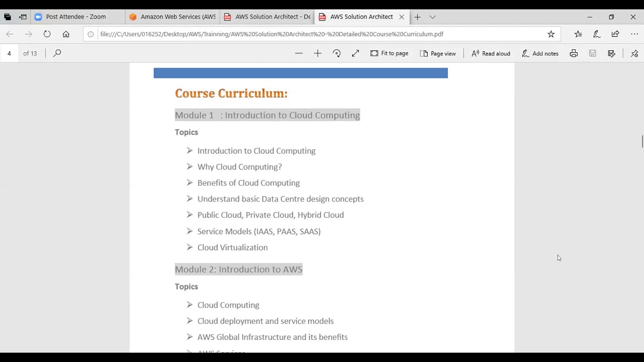Click the page number field

point(10,53)
